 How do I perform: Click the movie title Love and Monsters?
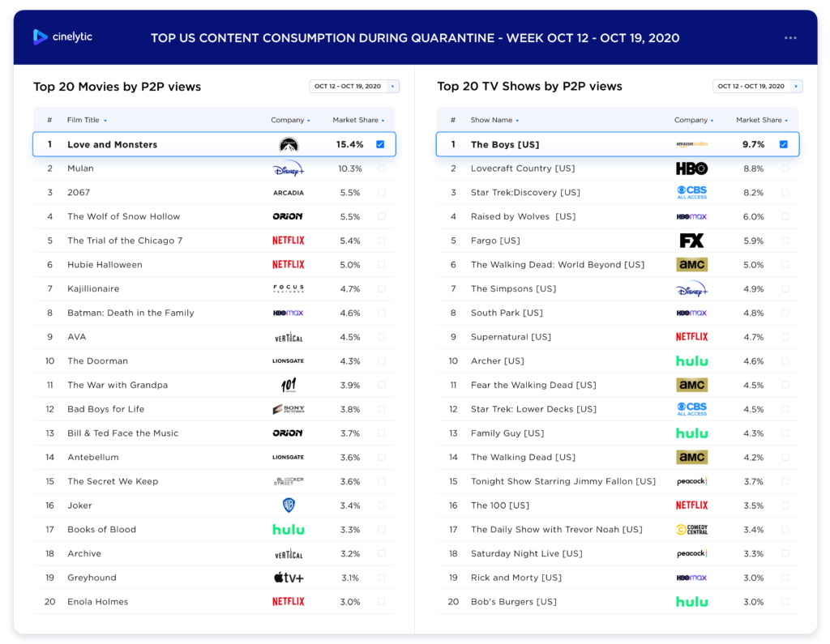pos(112,144)
